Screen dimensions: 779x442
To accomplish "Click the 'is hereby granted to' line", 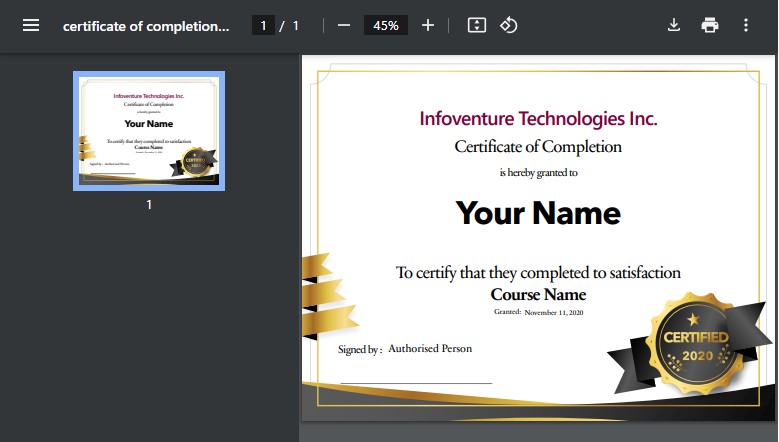I will [x=539, y=172].
